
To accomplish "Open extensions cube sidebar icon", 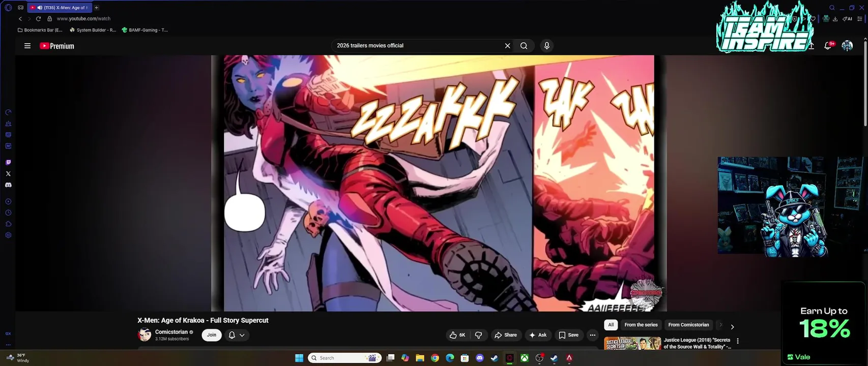I will (8, 224).
